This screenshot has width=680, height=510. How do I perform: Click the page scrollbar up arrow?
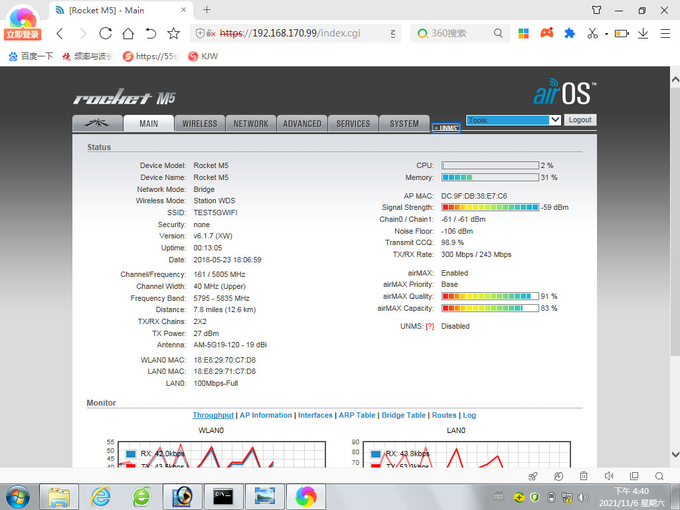[x=675, y=80]
